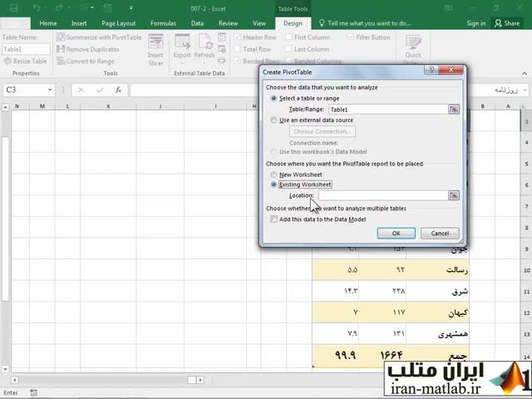Click the horizontal scrollbar left arrow

point(15,380)
